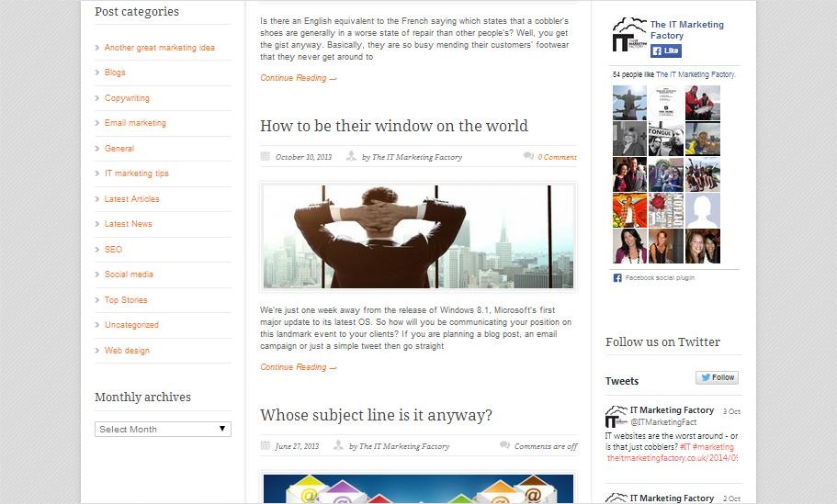Open the Social media category

pyautogui.click(x=129, y=274)
